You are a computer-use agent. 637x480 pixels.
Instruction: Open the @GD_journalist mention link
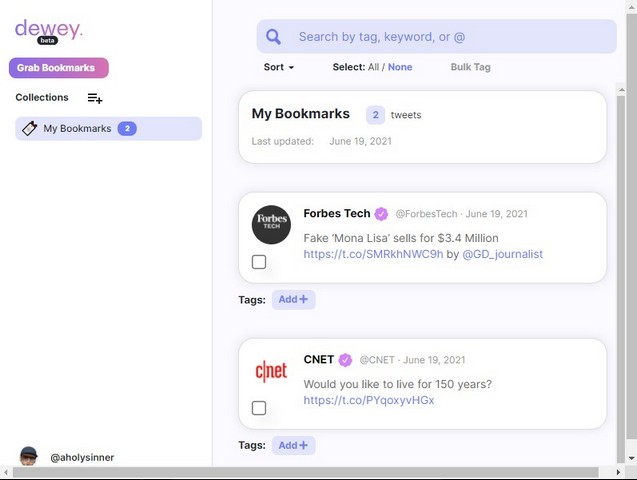pos(503,254)
